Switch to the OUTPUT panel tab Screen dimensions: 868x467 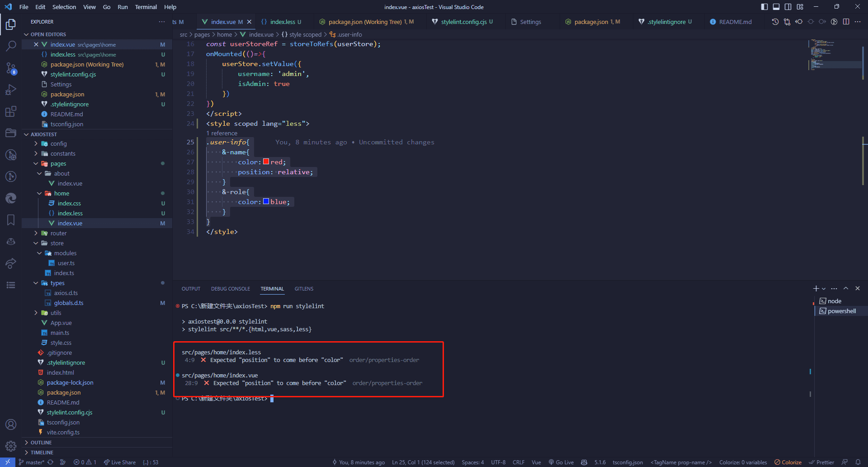tap(191, 289)
